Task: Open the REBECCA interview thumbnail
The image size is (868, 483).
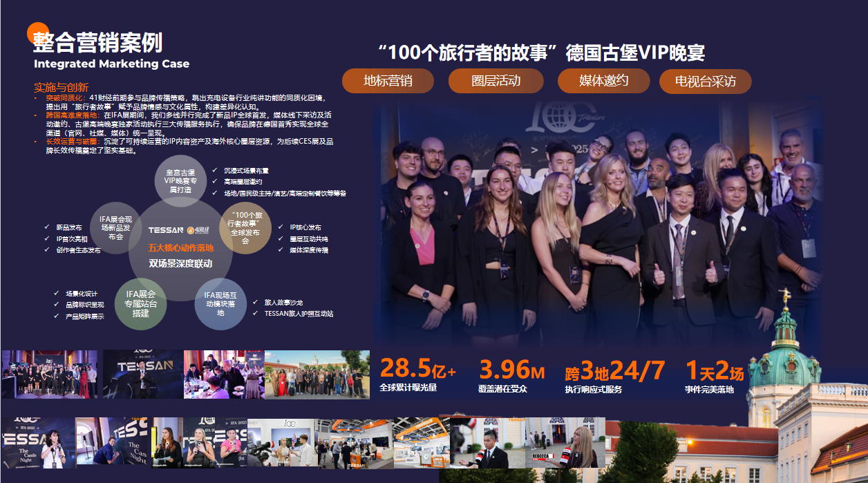Action: tap(565, 442)
